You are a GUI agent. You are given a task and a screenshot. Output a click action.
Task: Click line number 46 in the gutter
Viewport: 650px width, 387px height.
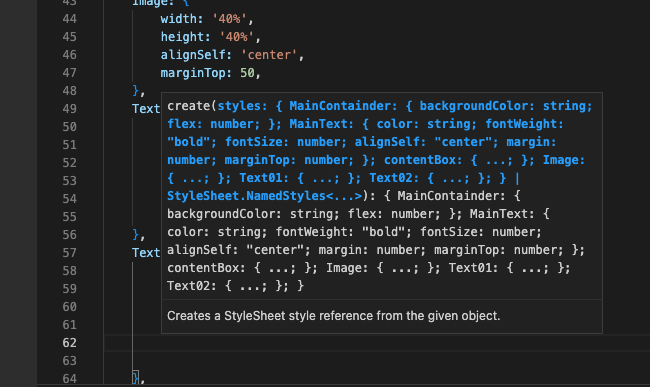(70, 55)
